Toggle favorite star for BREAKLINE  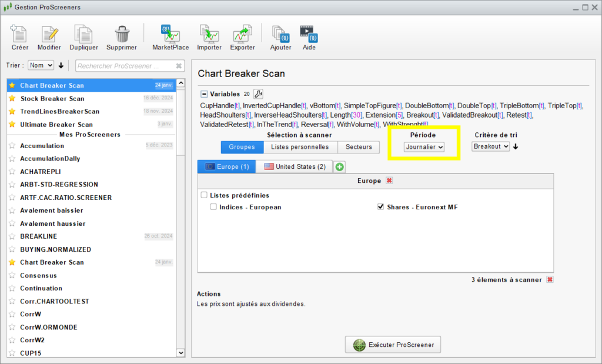(x=12, y=236)
